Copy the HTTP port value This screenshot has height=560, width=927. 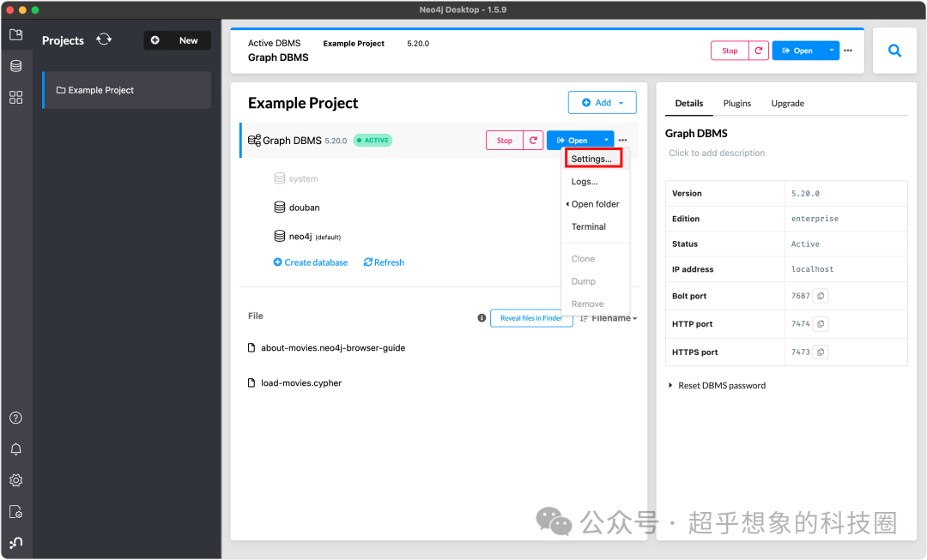pos(821,324)
